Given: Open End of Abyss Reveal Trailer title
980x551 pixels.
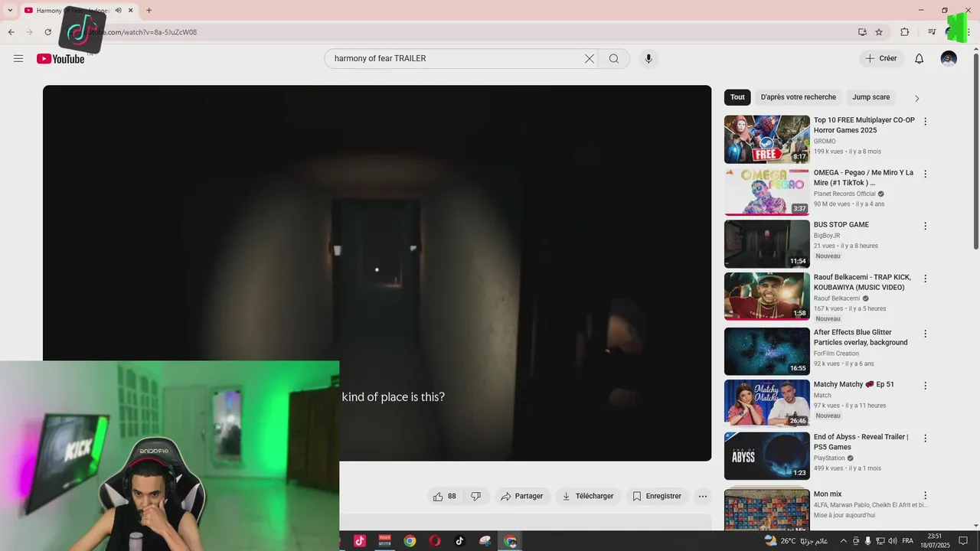Looking at the screenshot, I should 861,442.
